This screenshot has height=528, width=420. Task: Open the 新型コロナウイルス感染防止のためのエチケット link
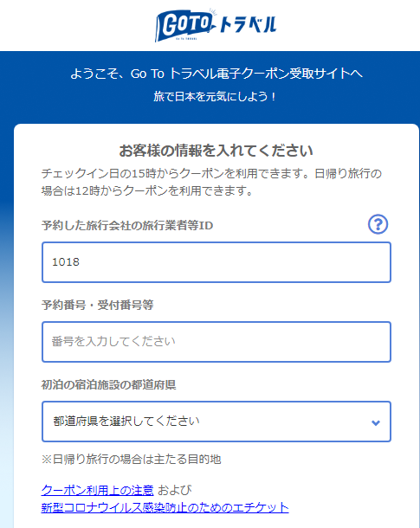165,507
